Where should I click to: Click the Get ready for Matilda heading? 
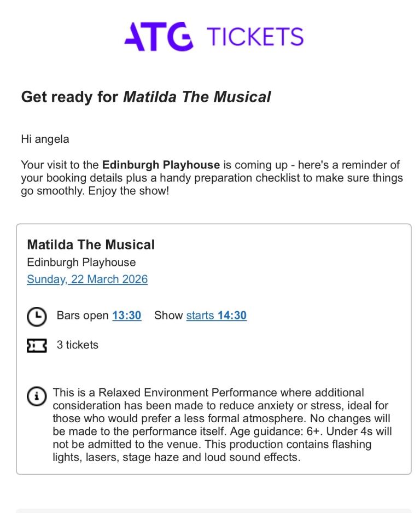point(146,97)
